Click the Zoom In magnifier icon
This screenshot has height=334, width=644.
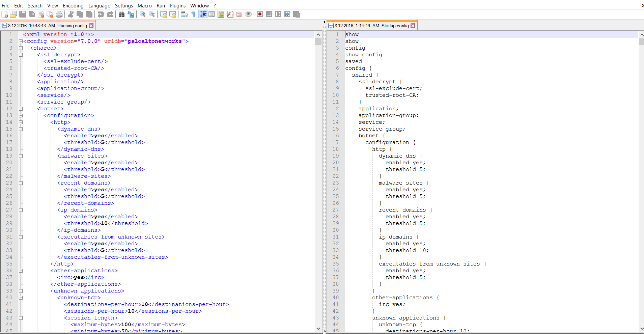143,14
